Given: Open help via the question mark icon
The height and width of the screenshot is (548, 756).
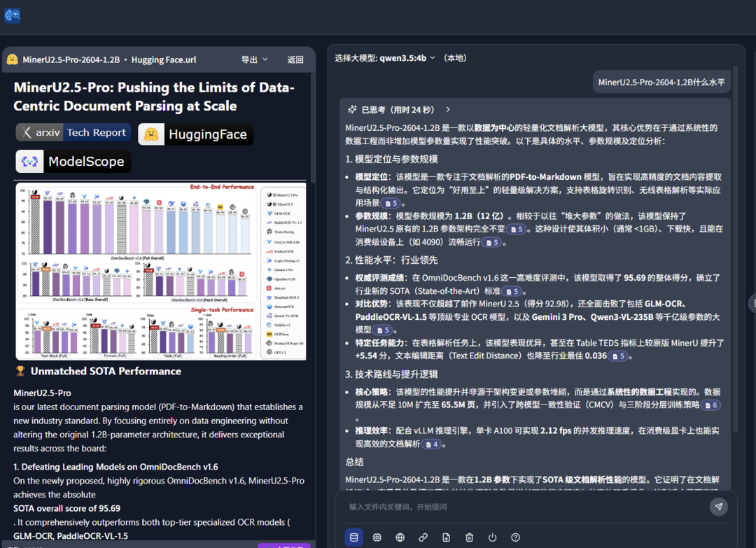Looking at the screenshot, I should click(x=515, y=538).
